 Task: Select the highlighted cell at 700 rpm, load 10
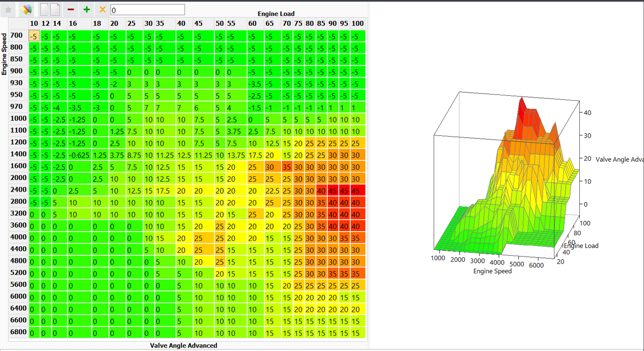(34, 37)
